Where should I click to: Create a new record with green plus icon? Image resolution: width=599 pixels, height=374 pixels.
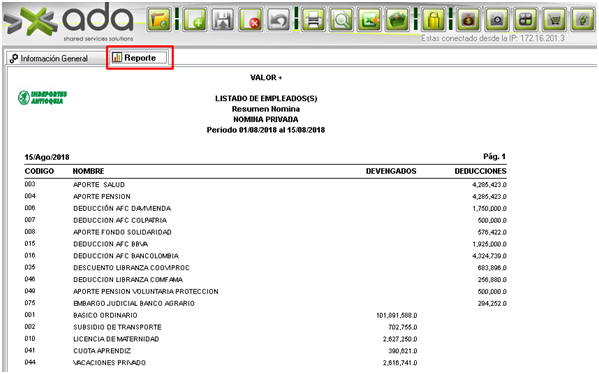(x=195, y=19)
